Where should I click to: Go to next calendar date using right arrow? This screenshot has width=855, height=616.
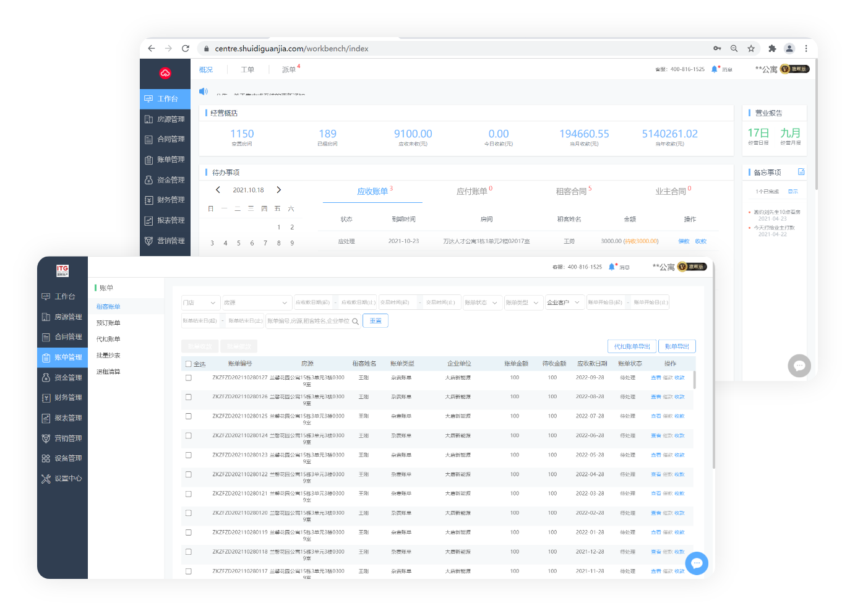tap(278, 190)
